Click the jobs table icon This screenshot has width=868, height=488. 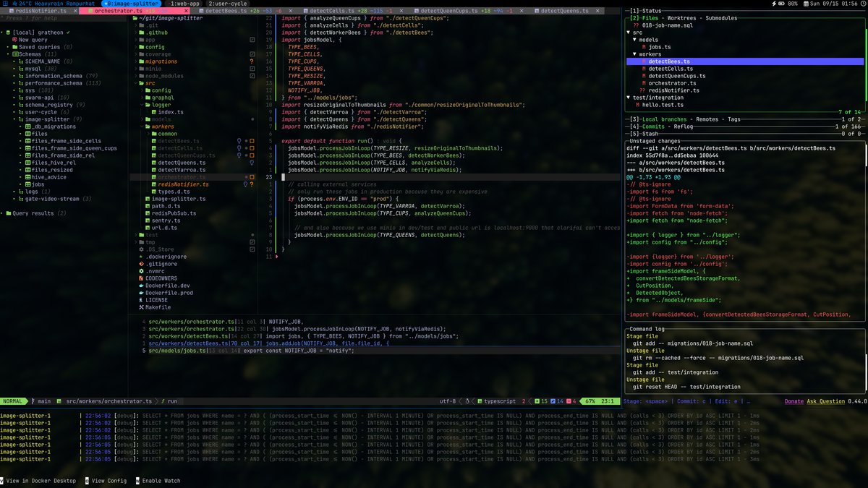click(x=27, y=184)
